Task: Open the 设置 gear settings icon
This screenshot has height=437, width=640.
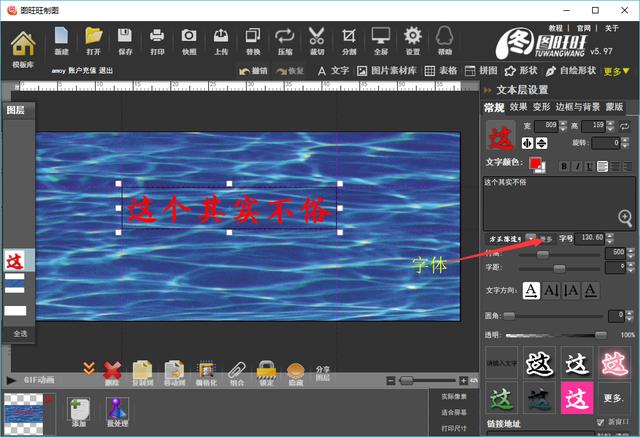Action: pyautogui.click(x=413, y=41)
